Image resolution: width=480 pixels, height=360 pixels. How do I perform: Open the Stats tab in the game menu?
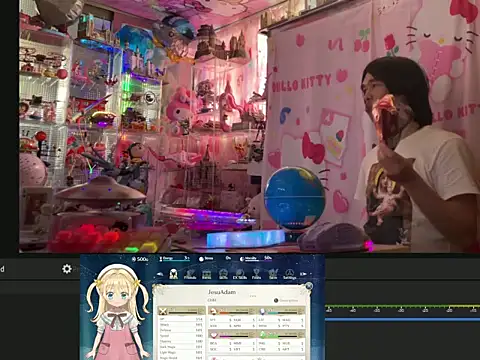[174, 274]
